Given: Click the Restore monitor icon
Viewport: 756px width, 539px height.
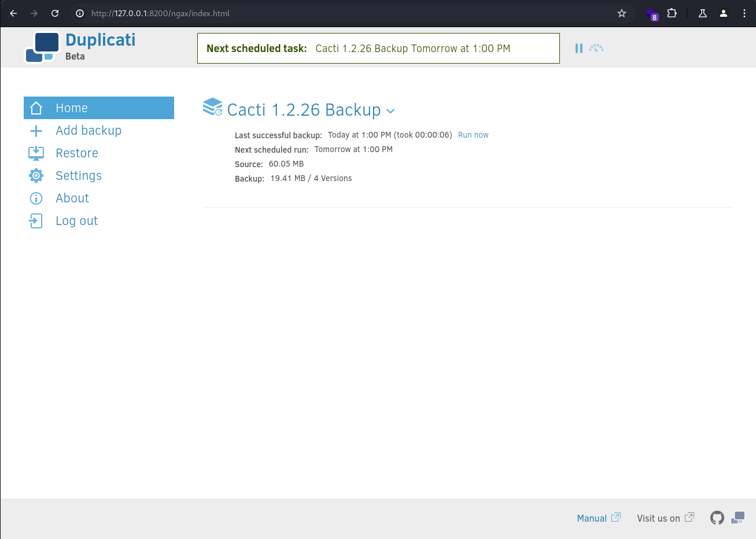Looking at the screenshot, I should coord(36,153).
